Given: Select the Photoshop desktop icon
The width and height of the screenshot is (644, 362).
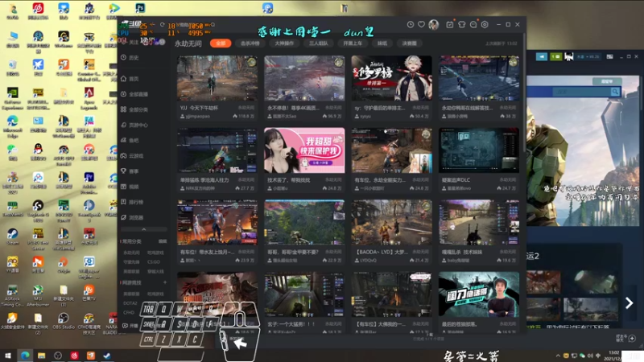Looking at the screenshot, I should coord(140,8).
